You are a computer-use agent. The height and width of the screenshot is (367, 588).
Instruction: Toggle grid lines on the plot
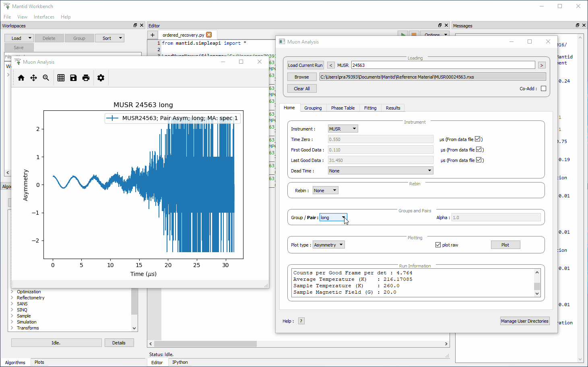[x=61, y=78]
